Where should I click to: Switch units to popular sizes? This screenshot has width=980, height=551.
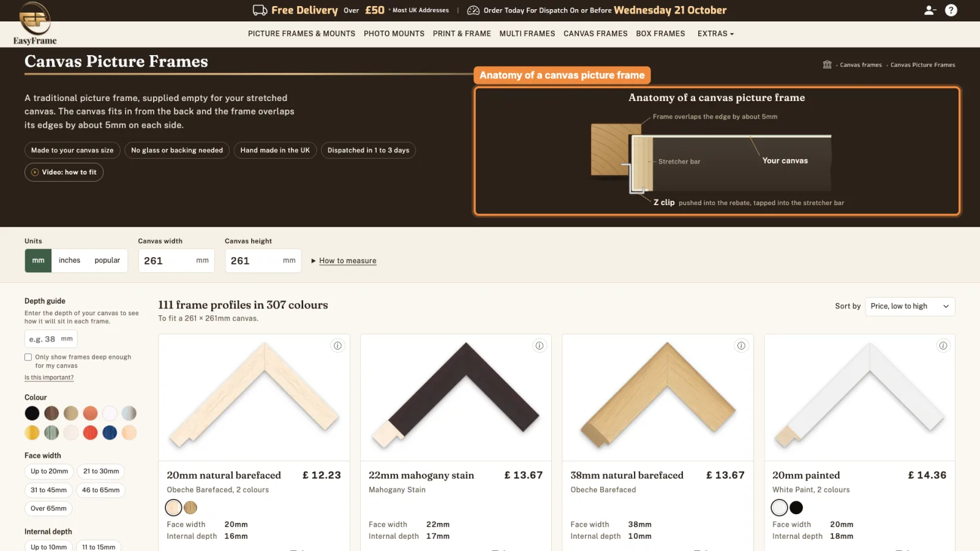107,260
